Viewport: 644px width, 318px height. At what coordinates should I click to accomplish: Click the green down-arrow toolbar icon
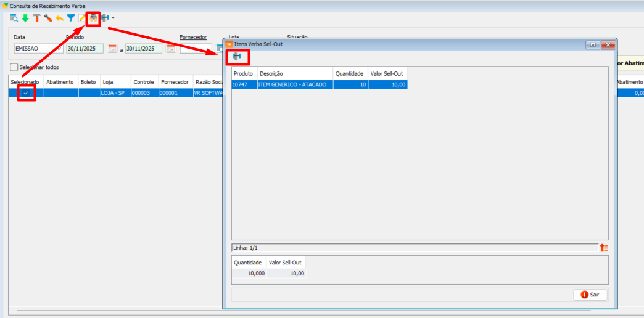(25, 18)
